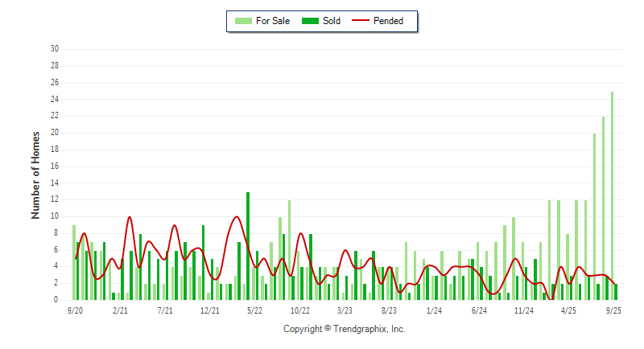Click the 14 label on the y-axis
This screenshot has height=349, width=644.
(55, 183)
